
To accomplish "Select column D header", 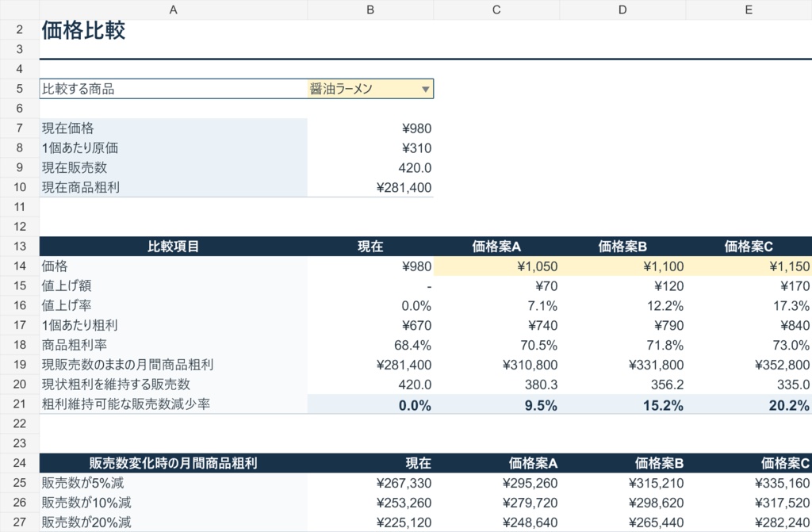I will (x=622, y=10).
